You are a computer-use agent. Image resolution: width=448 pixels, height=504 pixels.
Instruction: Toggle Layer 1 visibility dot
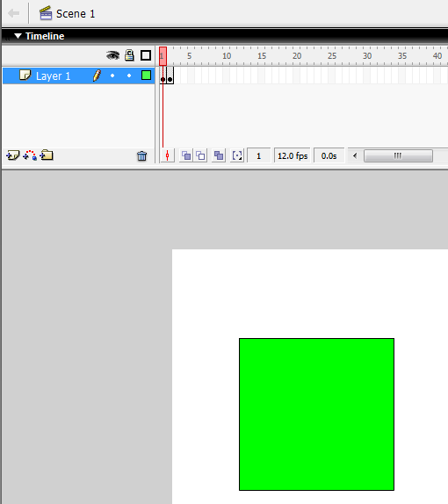click(x=112, y=76)
